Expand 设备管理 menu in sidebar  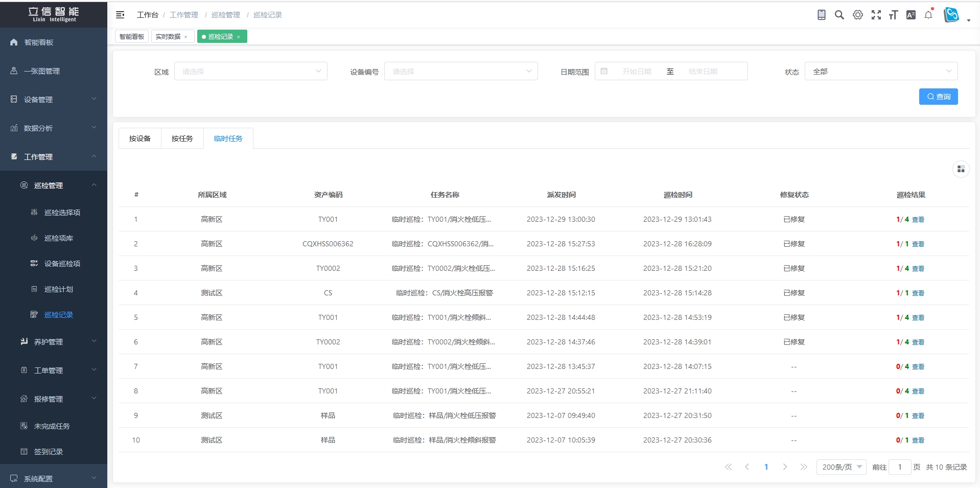[54, 99]
